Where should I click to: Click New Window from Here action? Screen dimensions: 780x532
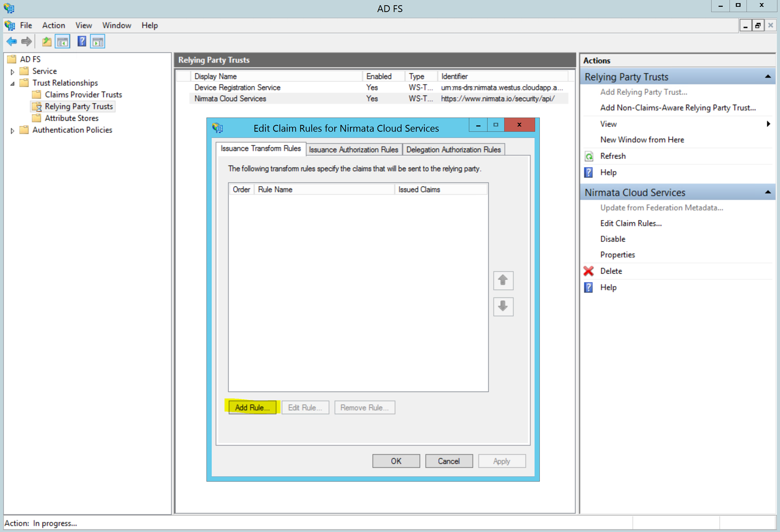642,140
